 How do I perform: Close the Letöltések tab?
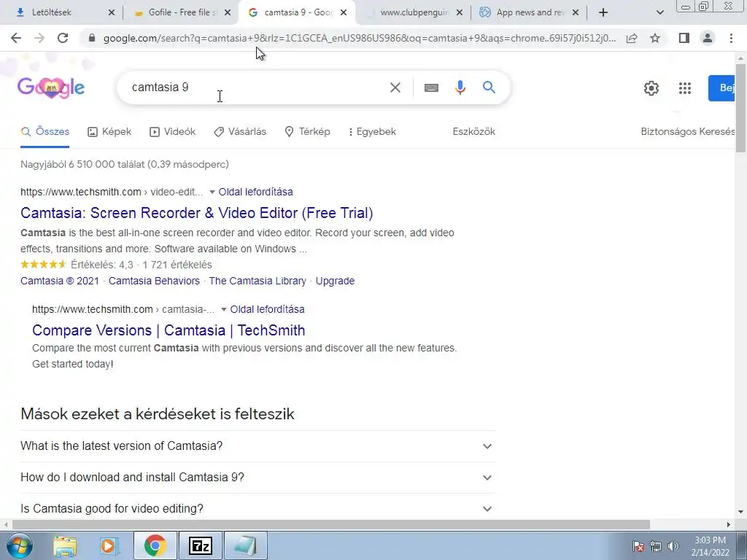click(111, 12)
